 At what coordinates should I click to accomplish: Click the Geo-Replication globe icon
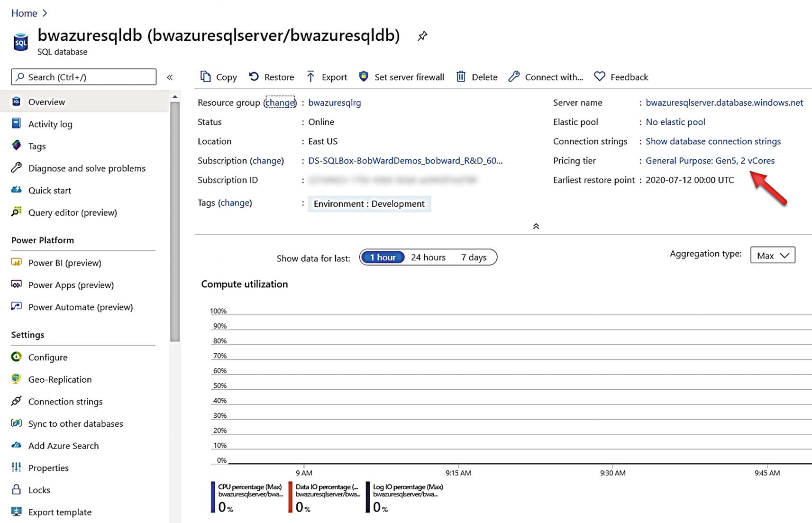(x=17, y=378)
